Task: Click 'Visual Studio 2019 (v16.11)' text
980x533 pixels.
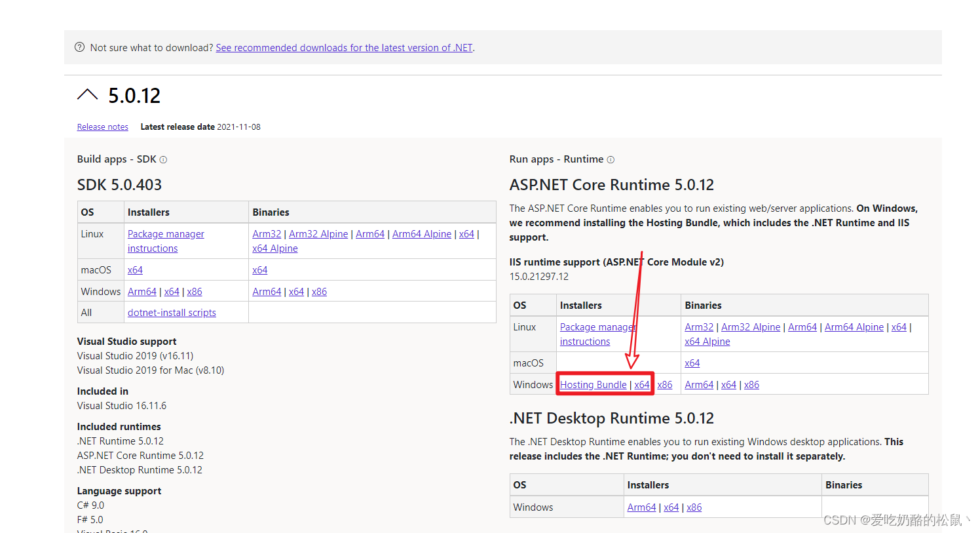Action: [135, 356]
